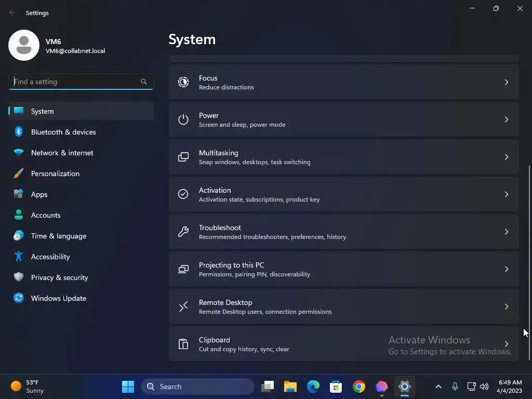Open Privacy & security settings
The image size is (532, 399).
coord(81,277)
